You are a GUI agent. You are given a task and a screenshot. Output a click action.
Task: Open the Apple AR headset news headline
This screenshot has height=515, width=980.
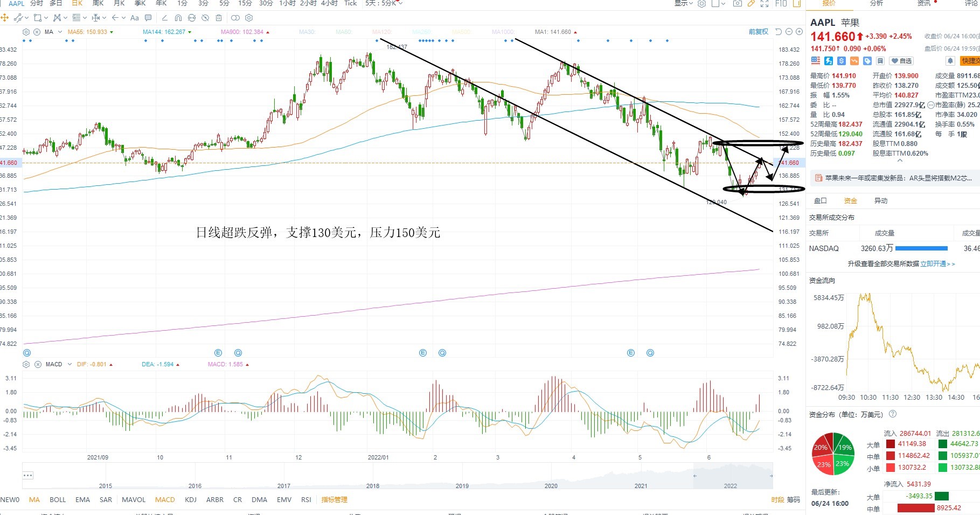click(898, 178)
